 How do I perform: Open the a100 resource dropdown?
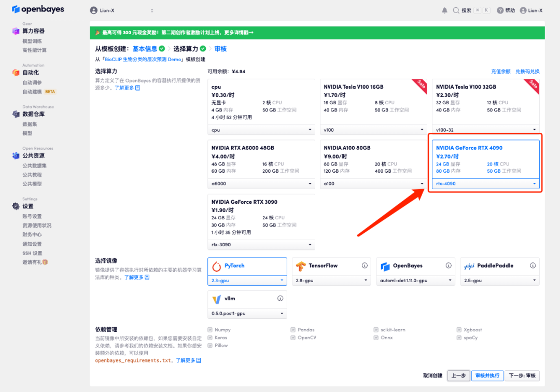pyautogui.click(x=373, y=184)
